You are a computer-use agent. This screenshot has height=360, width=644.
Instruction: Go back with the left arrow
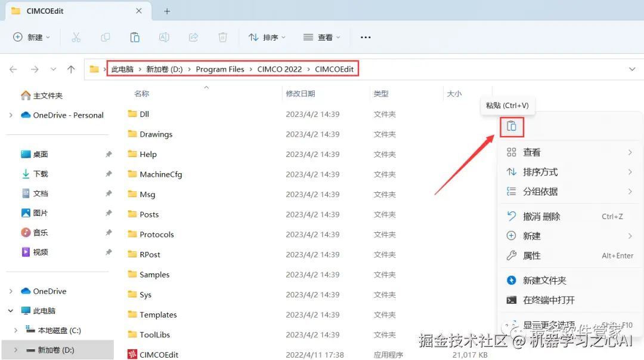pos(13,69)
